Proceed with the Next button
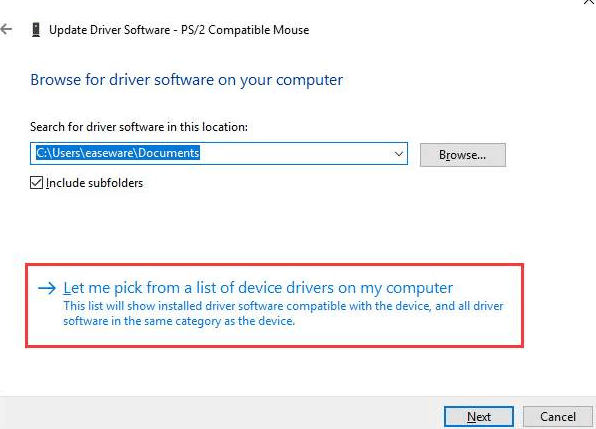 click(479, 417)
